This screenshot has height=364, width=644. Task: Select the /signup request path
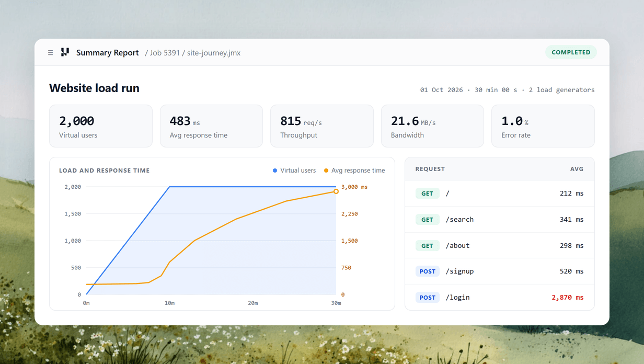tap(459, 271)
